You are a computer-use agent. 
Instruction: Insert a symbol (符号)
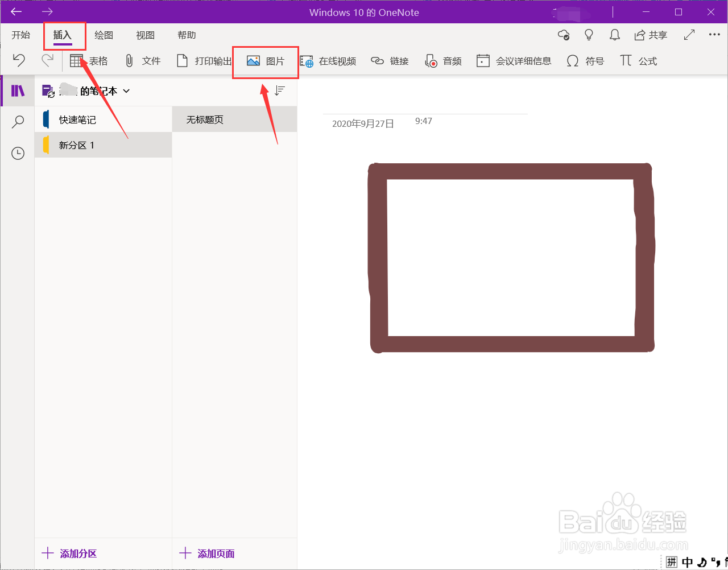585,61
